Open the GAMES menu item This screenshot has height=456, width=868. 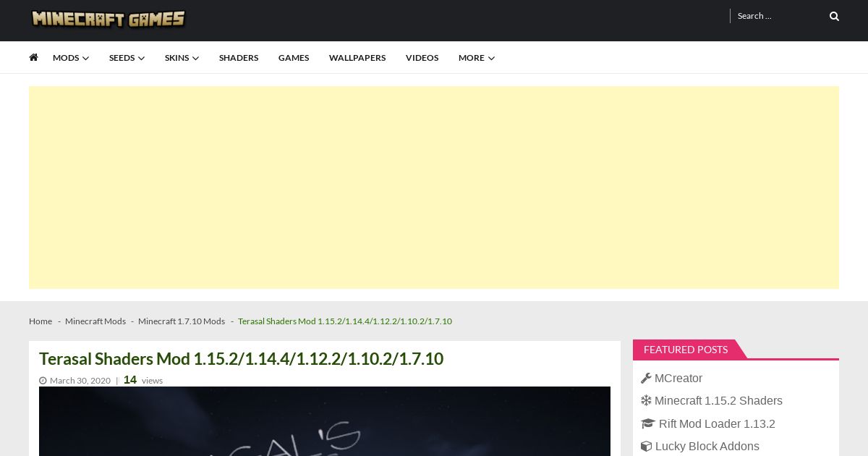[x=294, y=58]
